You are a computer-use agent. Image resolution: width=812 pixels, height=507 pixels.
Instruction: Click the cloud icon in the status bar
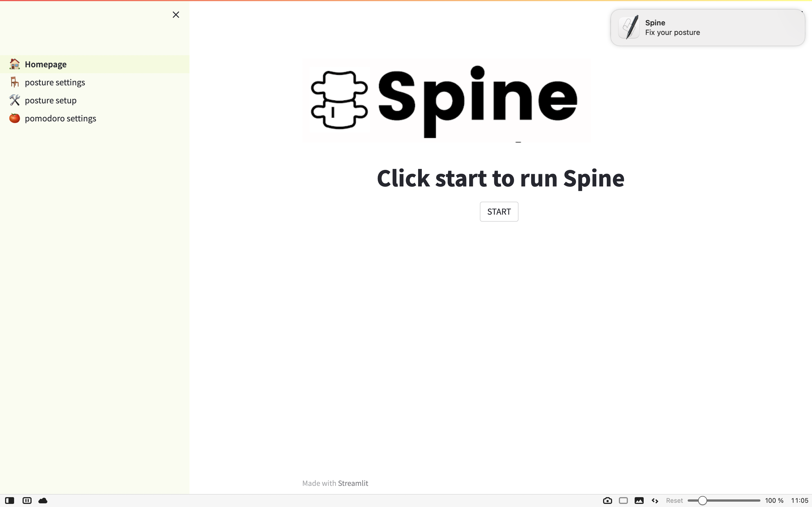(x=43, y=501)
